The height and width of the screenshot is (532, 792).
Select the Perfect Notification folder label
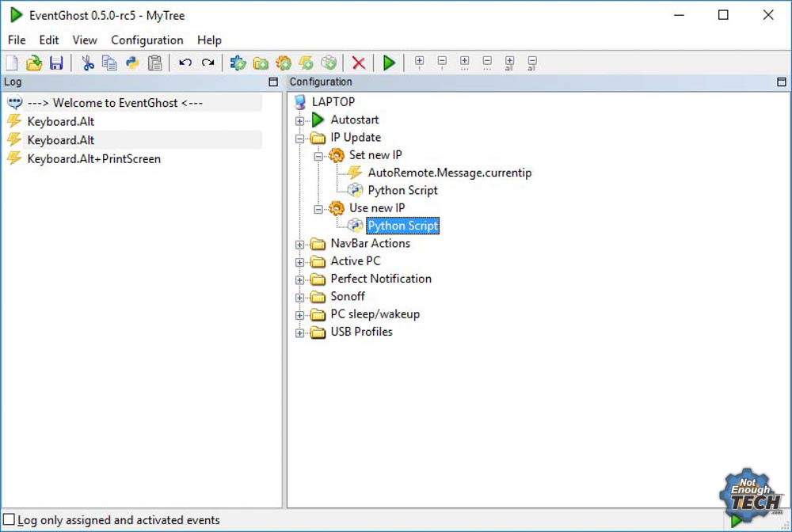(x=381, y=279)
